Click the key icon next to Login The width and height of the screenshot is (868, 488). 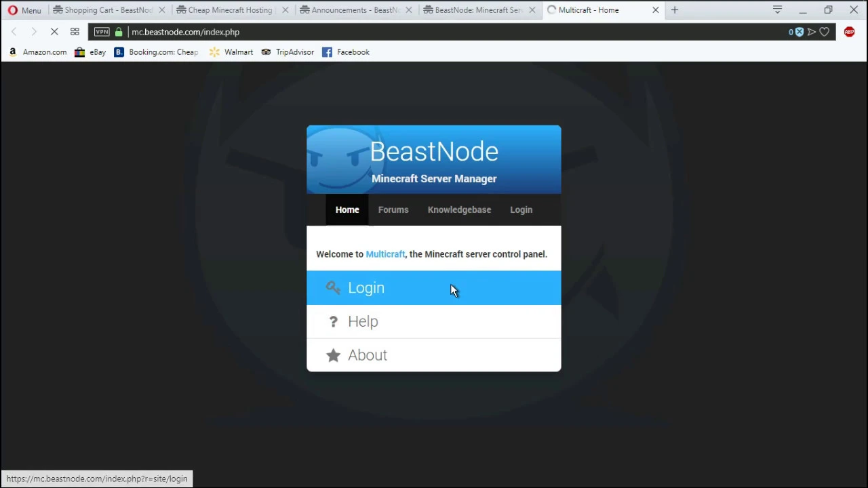(x=333, y=287)
